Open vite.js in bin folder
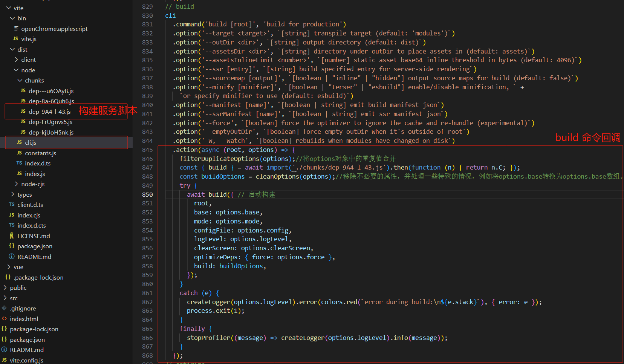 point(29,39)
